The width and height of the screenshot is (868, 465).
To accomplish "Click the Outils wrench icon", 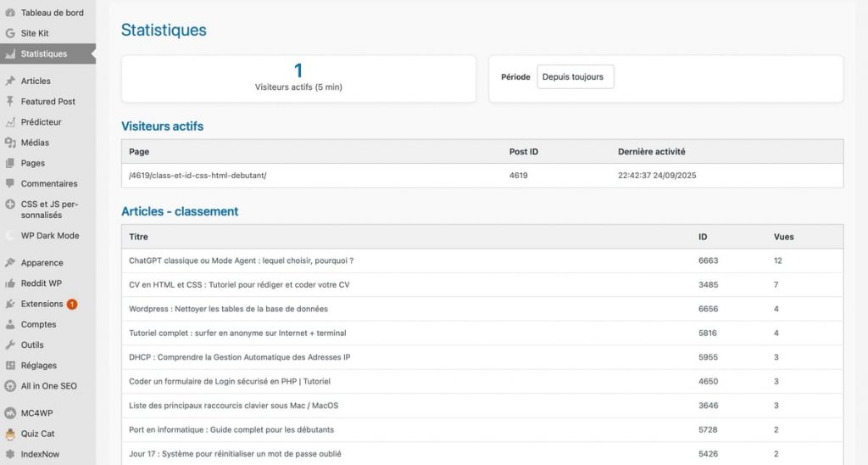I will click(x=10, y=345).
